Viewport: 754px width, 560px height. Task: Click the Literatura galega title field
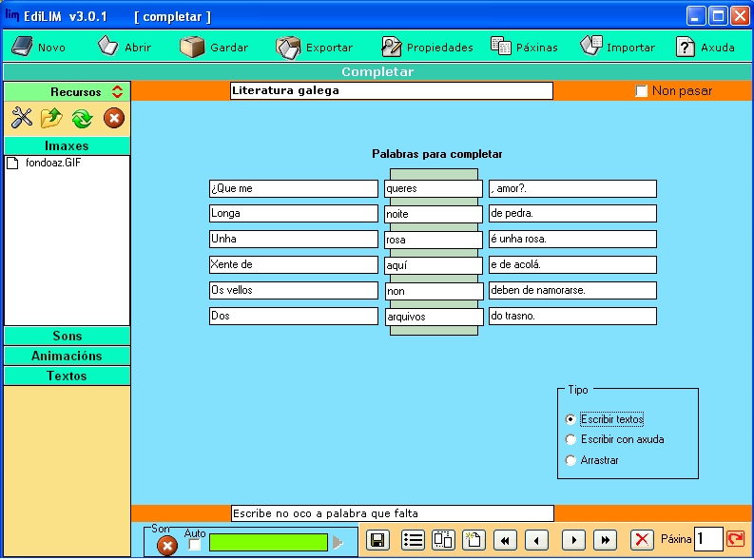392,91
